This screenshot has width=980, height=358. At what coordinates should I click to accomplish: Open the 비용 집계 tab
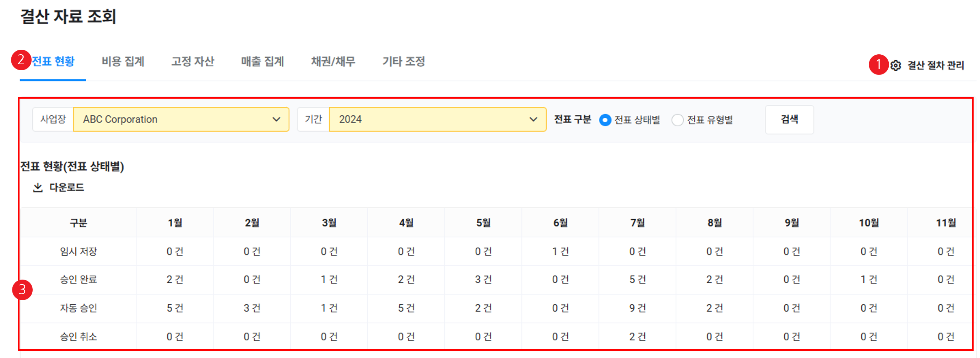tap(123, 62)
